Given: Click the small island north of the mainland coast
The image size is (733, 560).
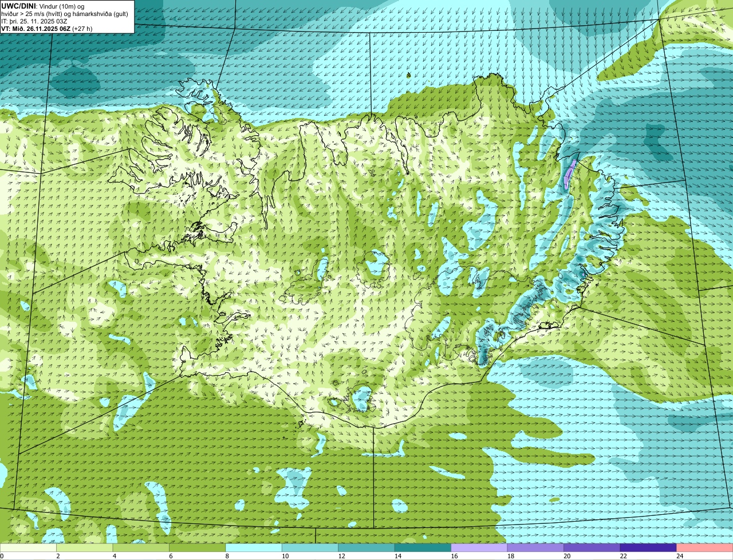Looking at the screenshot, I should click(x=409, y=75).
